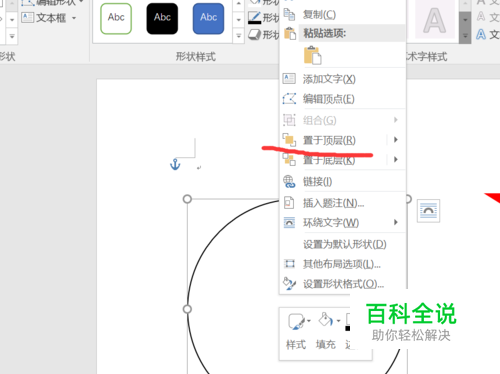Click the Wrap Text menu icon
Screen dimensions: 500x374
289,222
